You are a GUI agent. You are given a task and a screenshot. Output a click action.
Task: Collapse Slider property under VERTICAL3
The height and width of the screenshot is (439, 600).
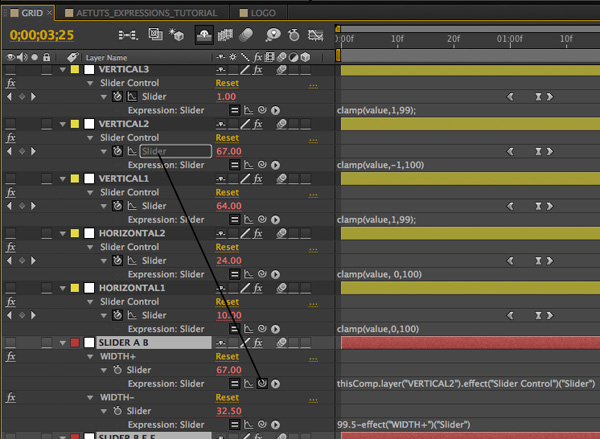point(104,97)
